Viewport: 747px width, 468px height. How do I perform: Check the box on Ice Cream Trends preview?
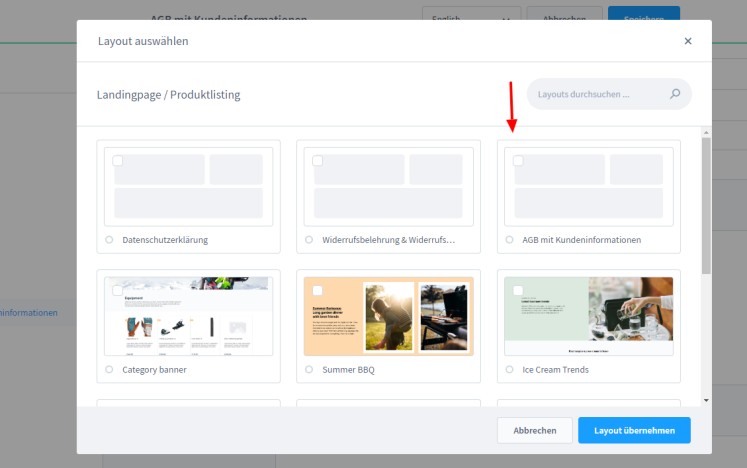518,290
